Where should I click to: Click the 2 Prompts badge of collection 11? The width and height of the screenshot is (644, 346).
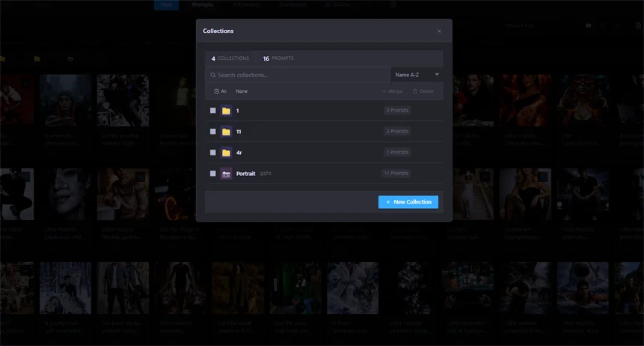pyautogui.click(x=397, y=131)
